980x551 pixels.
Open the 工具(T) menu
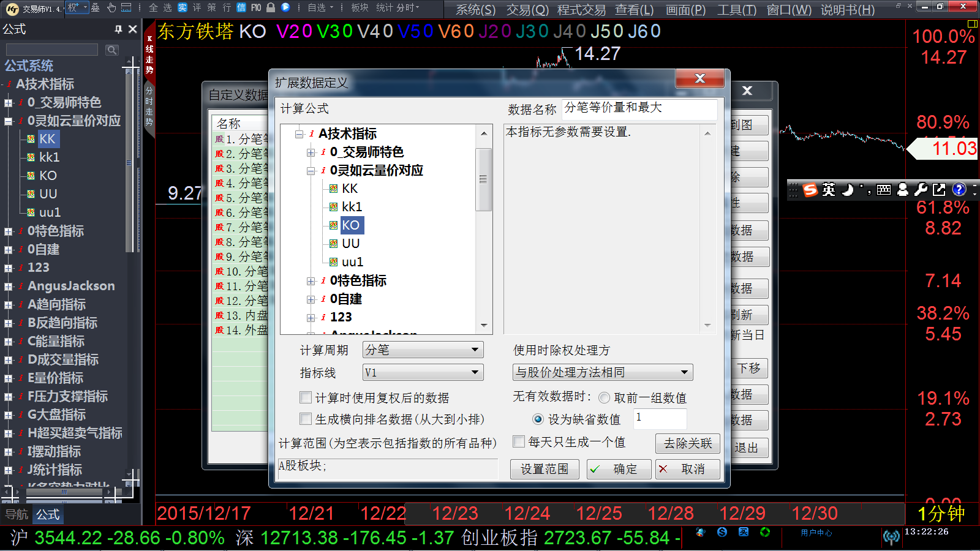pos(737,10)
